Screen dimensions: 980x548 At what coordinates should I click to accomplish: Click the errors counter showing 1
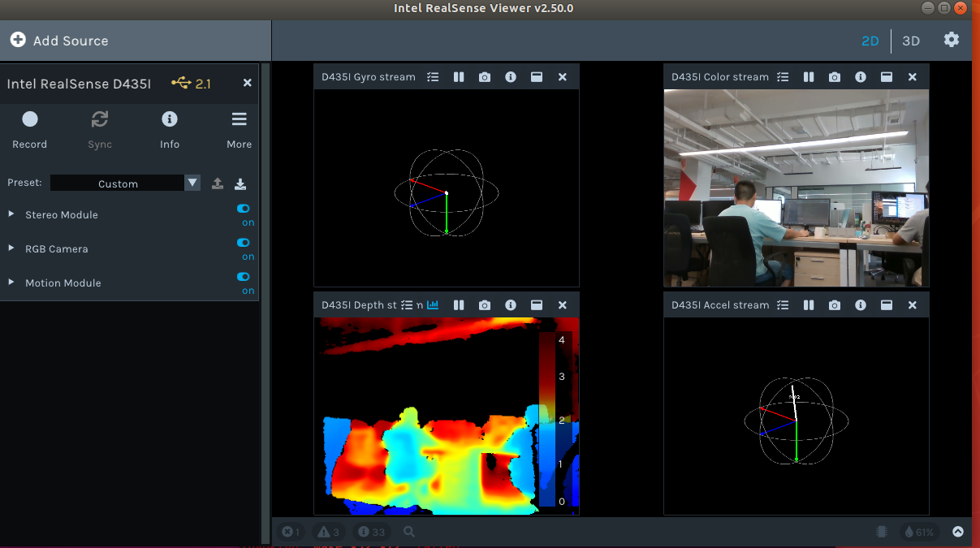pos(290,532)
